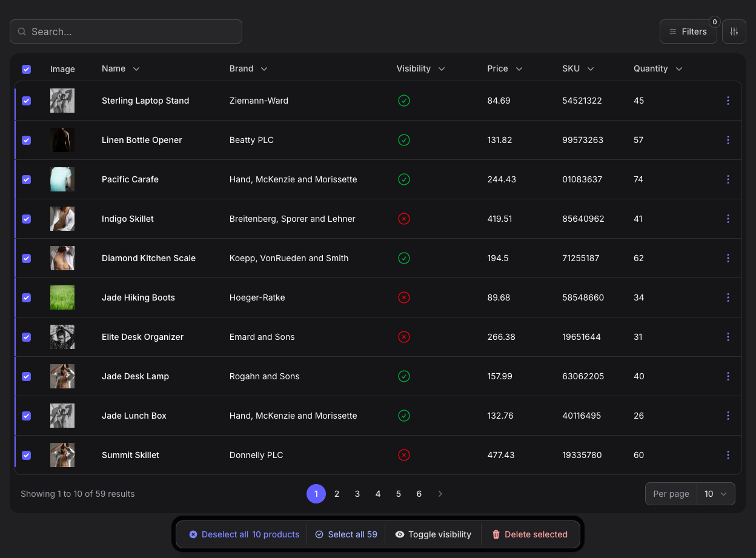Viewport: 756px width, 558px height.
Task: Click the magnifier icon in the search box
Action: (22, 32)
